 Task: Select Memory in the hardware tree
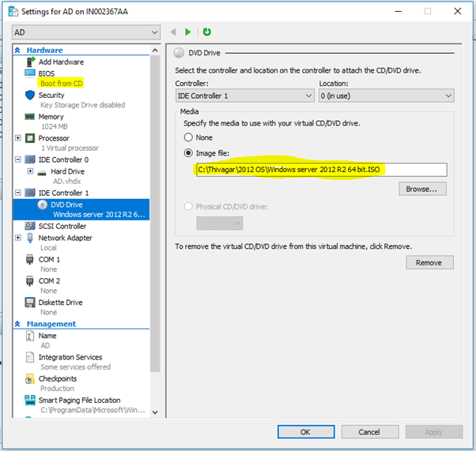point(51,117)
